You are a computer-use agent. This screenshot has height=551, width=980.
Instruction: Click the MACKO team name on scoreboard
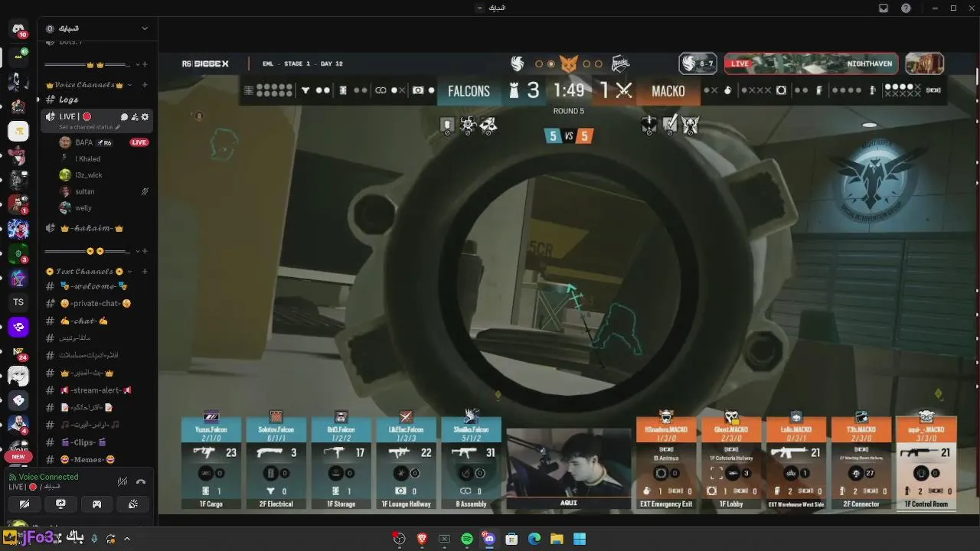[668, 91]
